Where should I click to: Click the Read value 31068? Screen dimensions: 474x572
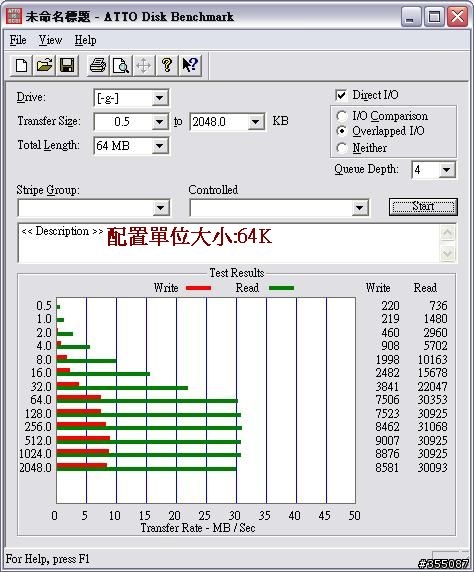(x=432, y=426)
